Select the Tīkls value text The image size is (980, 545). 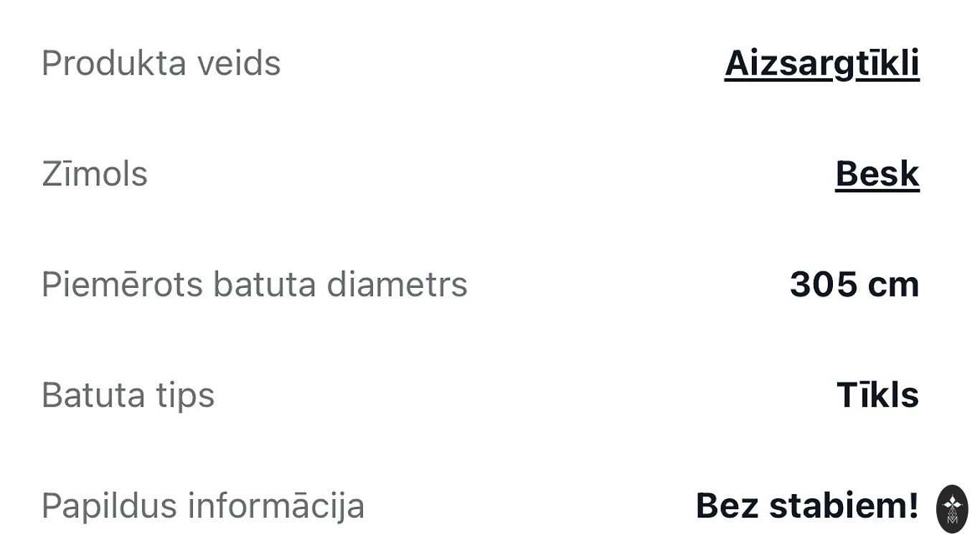877,395
